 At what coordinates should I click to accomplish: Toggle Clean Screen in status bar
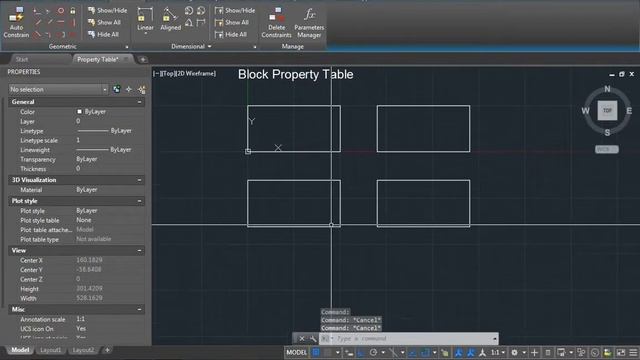pyautogui.click(x=621, y=352)
